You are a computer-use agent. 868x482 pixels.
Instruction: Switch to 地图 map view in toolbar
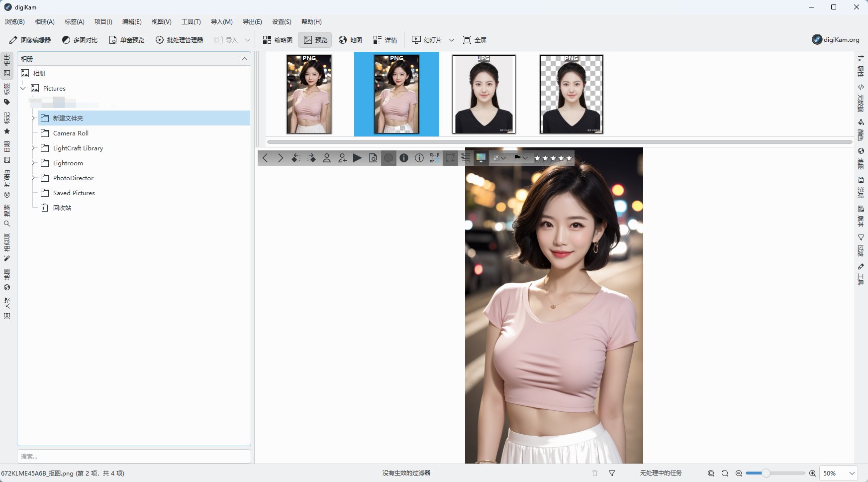point(350,40)
